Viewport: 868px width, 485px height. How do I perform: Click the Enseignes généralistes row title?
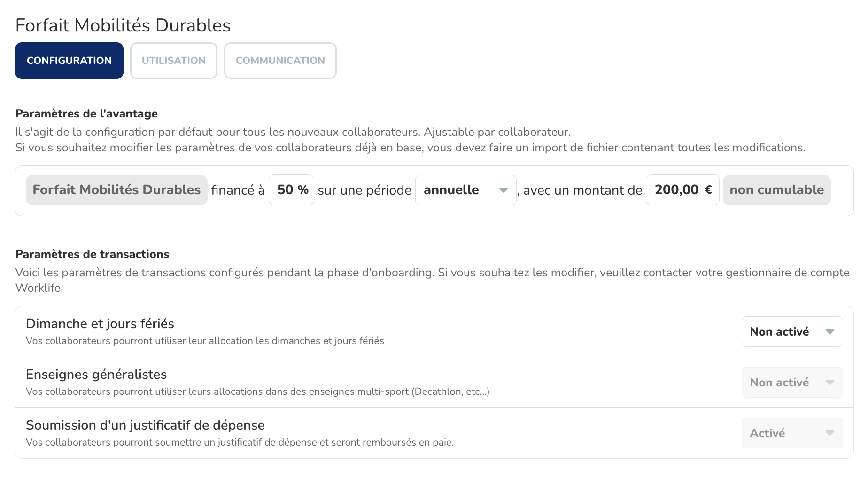point(96,375)
